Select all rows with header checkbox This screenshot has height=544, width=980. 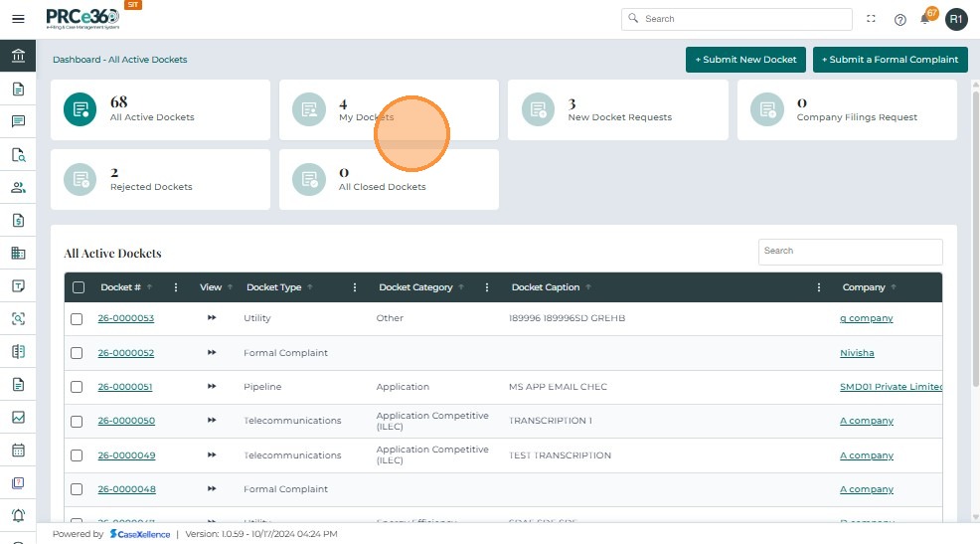tap(79, 287)
